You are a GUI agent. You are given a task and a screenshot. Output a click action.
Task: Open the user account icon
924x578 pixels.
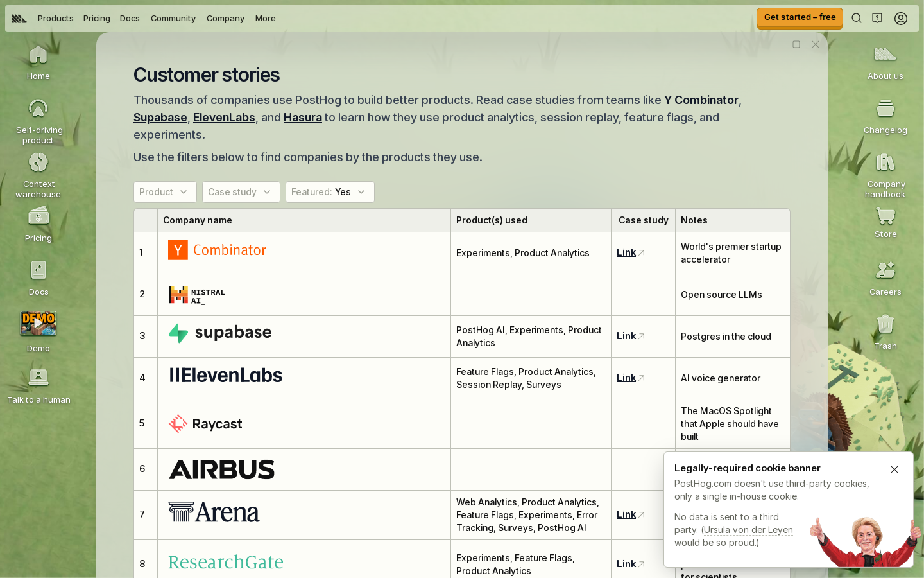(x=901, y=18)
